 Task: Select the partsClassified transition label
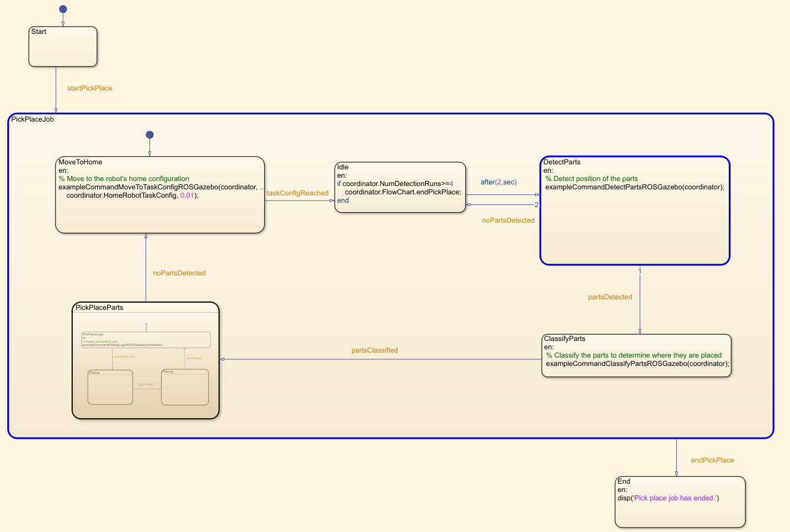tap(375, 350)
